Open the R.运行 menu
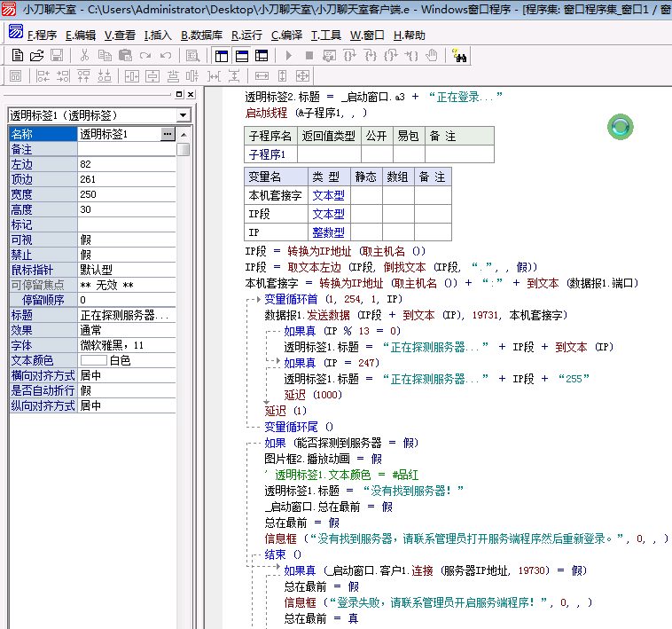 (246, 35)
